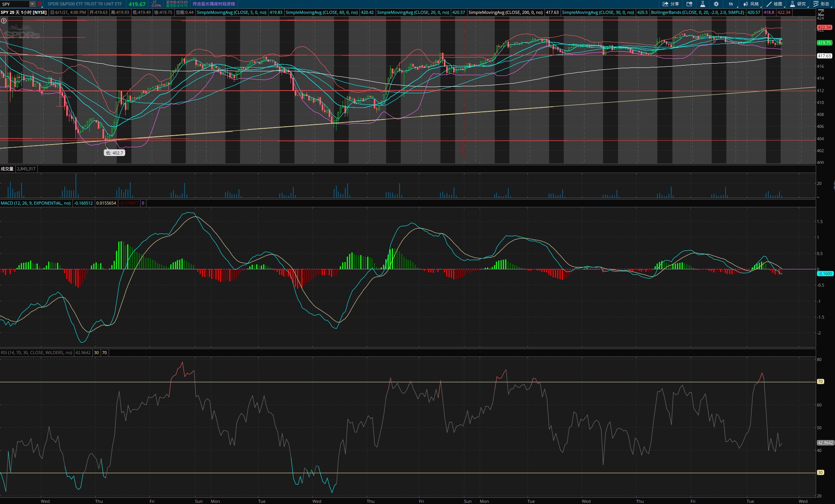The image size is (835, 504).
Task: Click the 高:419.93 high value
Action: (x=120, y=12)
